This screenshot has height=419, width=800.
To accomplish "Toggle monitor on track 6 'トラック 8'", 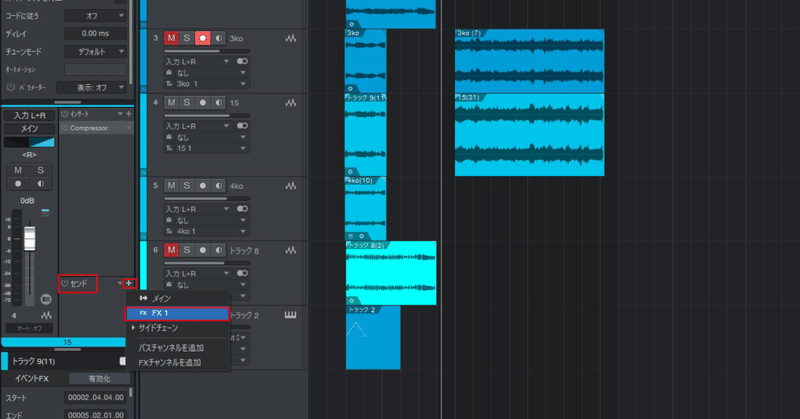I will coord(218,250).
